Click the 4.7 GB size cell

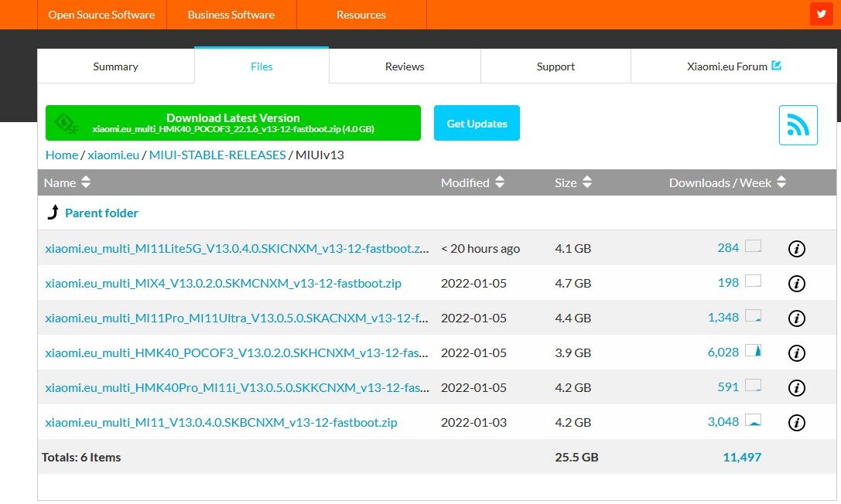573,284
